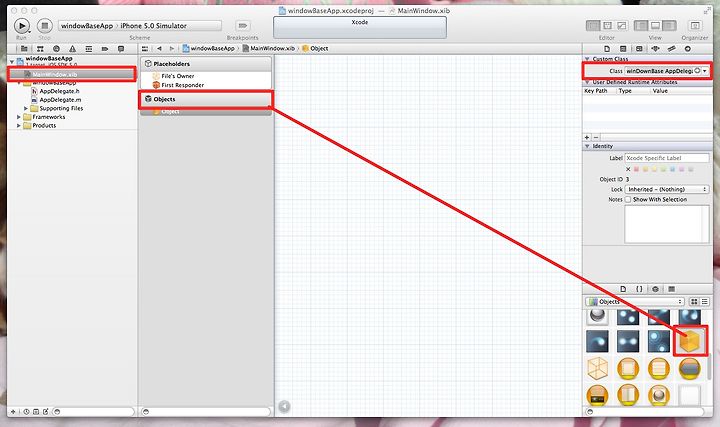
Task: Open the Lock Inherited (Nothing) dropdown
Action: tap(667, 189)
